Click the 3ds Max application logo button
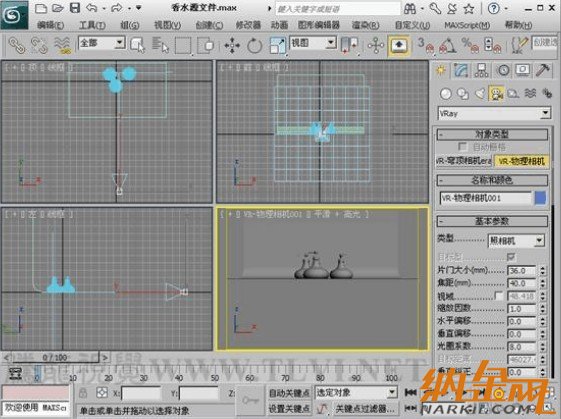The height and width of the screenshot is (419, 561). coord(14,15)
